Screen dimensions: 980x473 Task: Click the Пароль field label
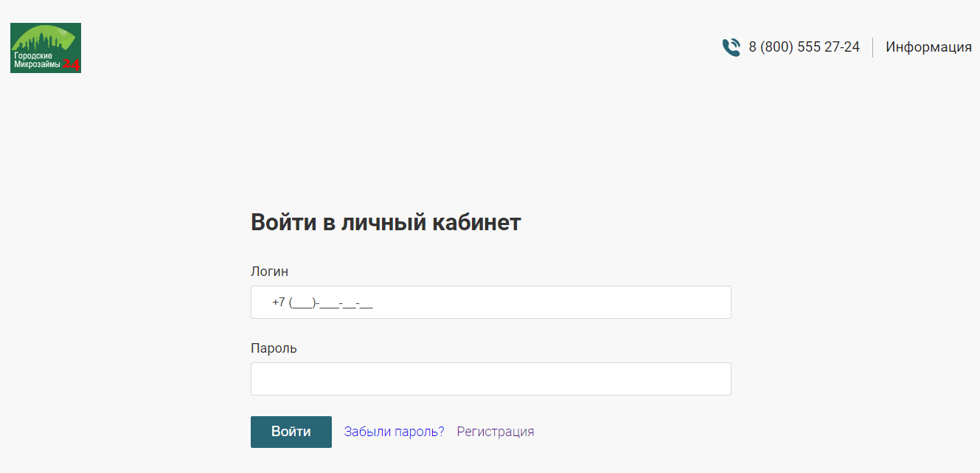[x=274, y=348]
